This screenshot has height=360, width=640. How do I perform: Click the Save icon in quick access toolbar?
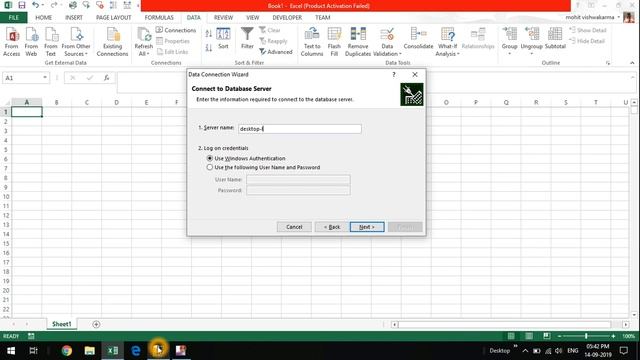(x=22, y=5)
